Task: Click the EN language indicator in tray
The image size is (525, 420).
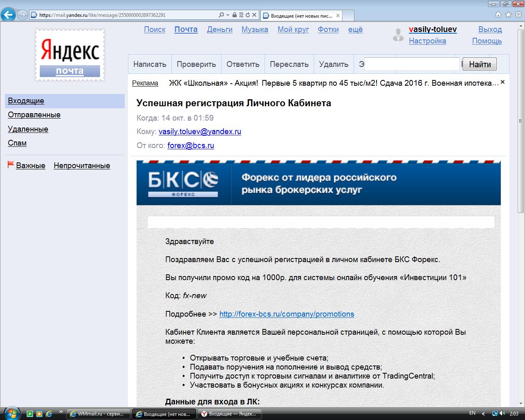Action: 472,413
